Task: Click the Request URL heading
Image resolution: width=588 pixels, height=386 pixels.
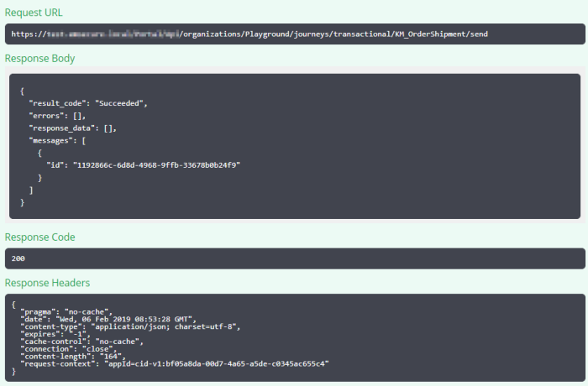Action: (x=34, y=13)
